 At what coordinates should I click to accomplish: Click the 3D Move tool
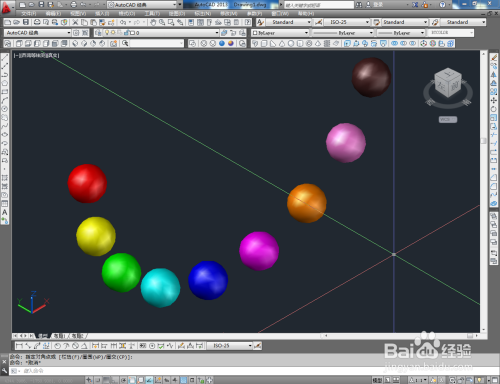tap(423, 44)
